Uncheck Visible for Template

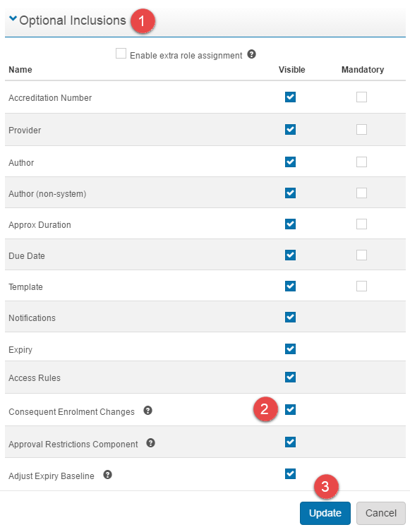tap(290, 286)
